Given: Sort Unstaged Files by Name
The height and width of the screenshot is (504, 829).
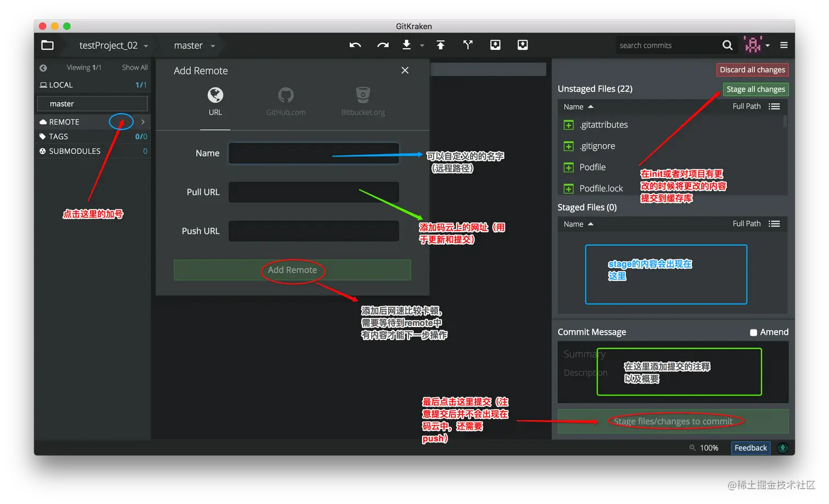Looking at the screenshot, I should (x=578, y=107).
